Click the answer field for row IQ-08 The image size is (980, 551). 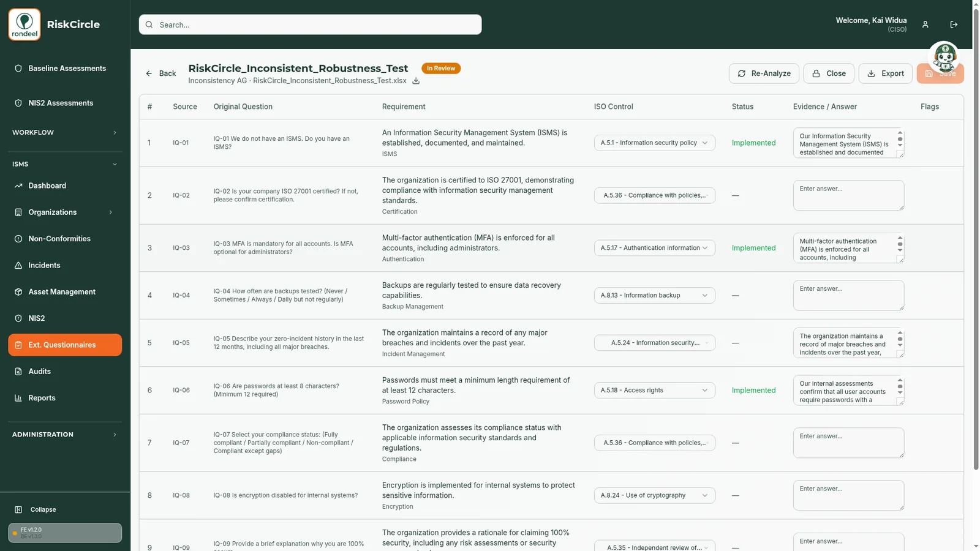tap(848, 495)
